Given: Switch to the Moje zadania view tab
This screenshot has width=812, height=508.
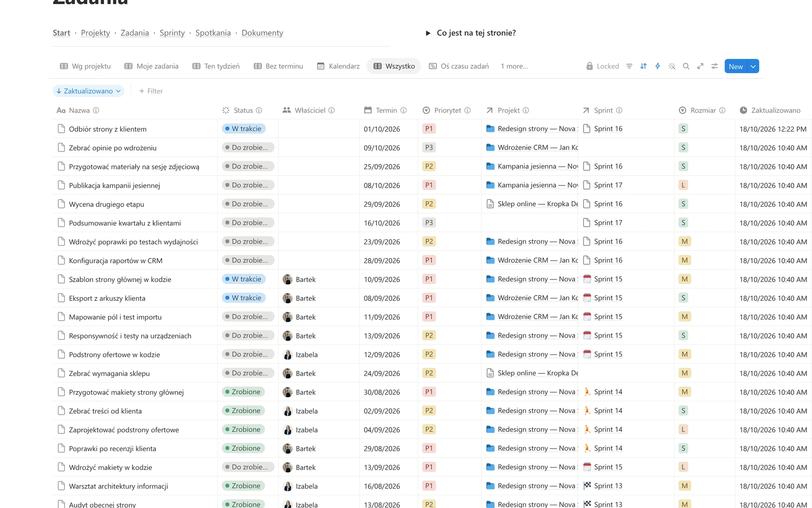Looking at the screenshot, I should [x=151, y=66].
